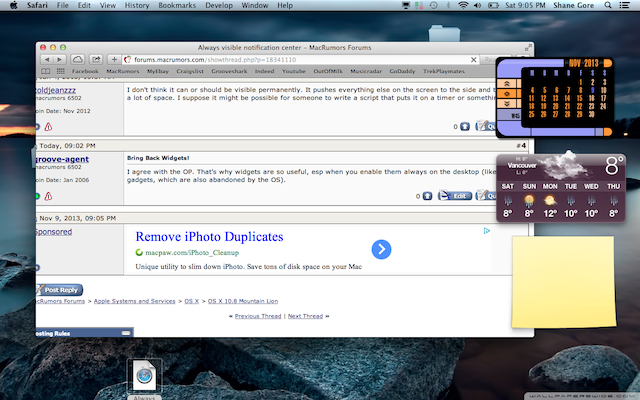Image resolution: width=640 pixels, height=400 pixels.
Task: Click the Bluetooth menu bar icon
Action: 448,5
